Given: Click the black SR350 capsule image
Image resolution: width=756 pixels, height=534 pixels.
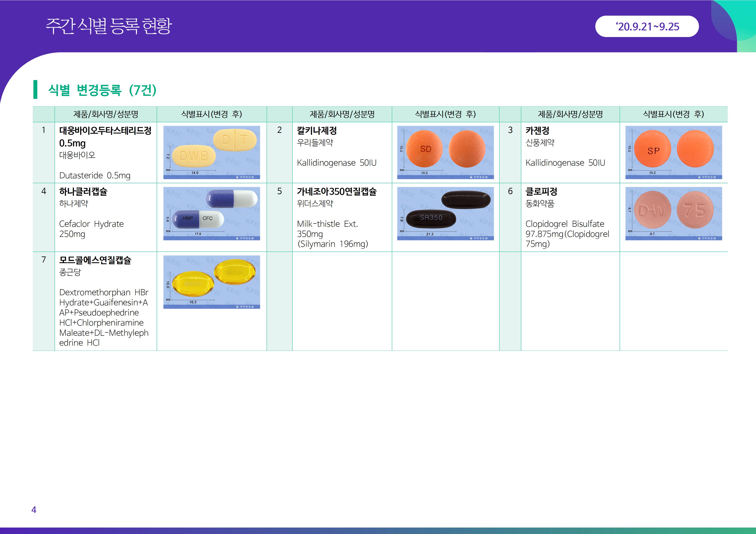Looking at the screenshot, I should coord(445,213).
